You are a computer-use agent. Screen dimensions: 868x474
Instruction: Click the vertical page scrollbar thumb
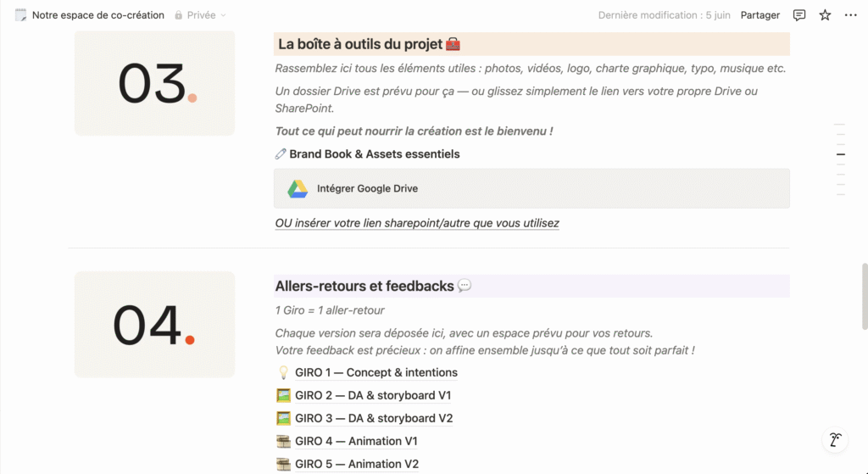click(864, 295)
